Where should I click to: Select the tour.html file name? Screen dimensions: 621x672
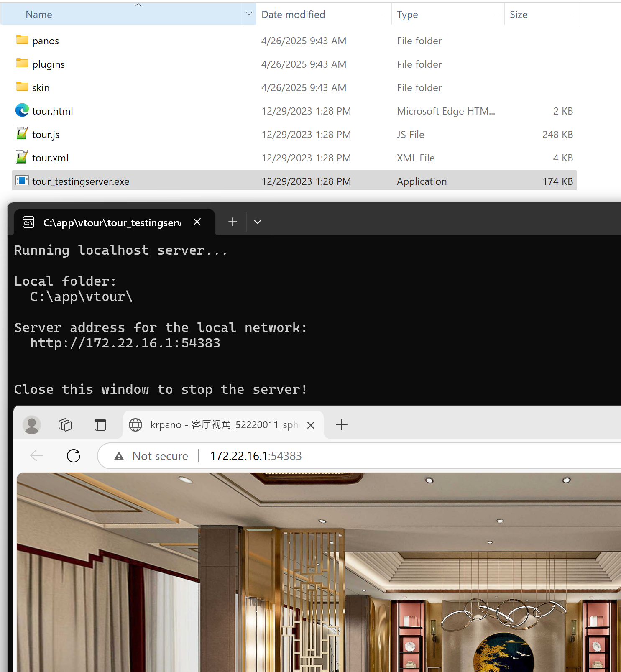pyautogui.click(x=53, y=111)
